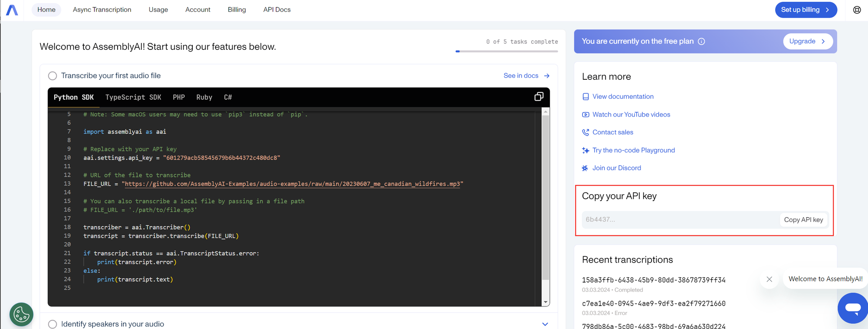The width and height of the screenshot is (868, 329).
Task: Click the Copy API key button
Action: (x=803, y=220)
